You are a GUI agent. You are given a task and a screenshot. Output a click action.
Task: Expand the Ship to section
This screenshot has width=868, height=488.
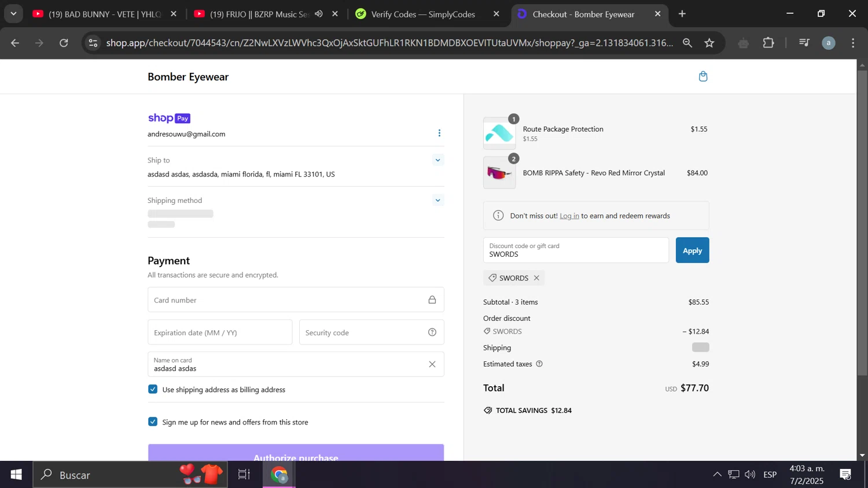click(x=438, y=160)
